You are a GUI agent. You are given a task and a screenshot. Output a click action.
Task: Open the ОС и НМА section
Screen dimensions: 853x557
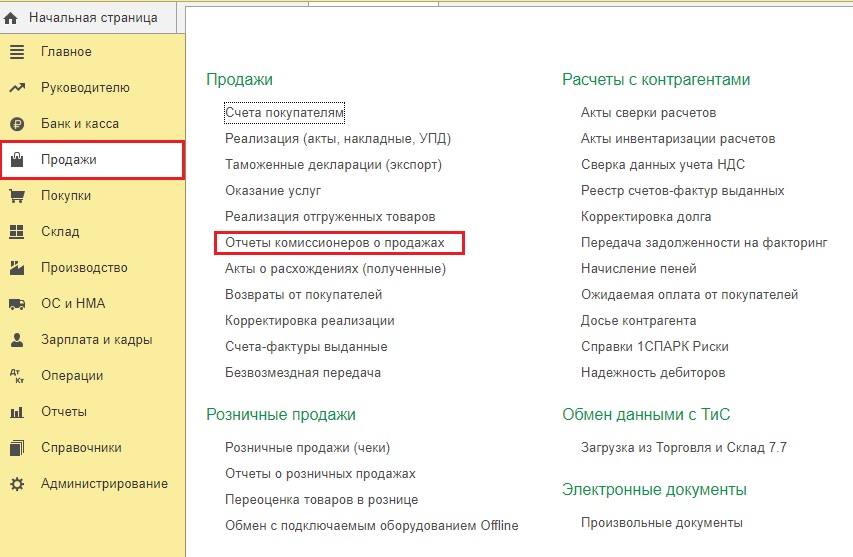tap(92, 304)
